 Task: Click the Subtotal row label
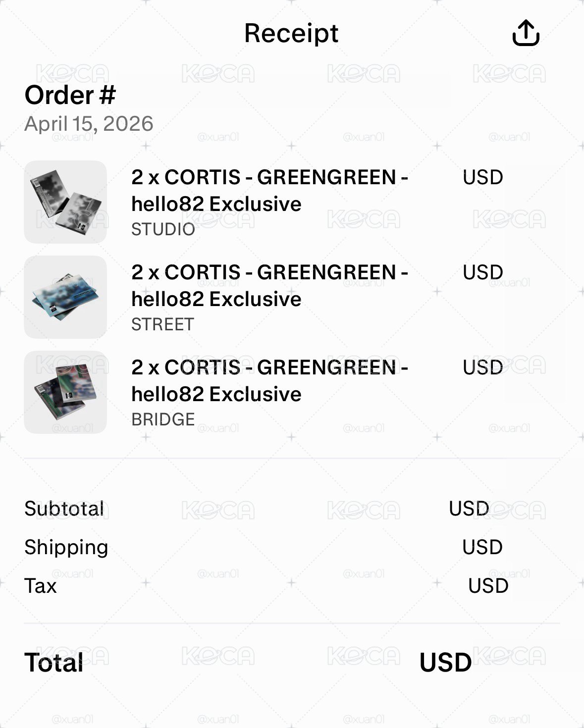click(x=64, y=509)
